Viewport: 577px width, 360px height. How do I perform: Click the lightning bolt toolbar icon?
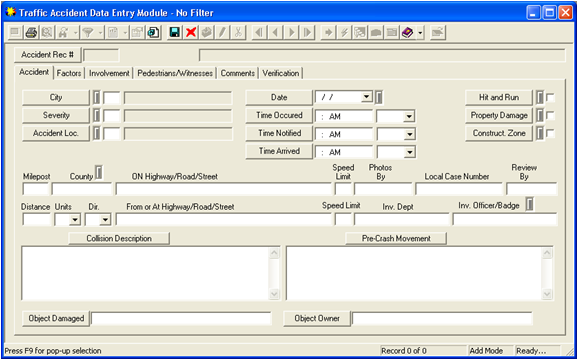pos(344,33)
